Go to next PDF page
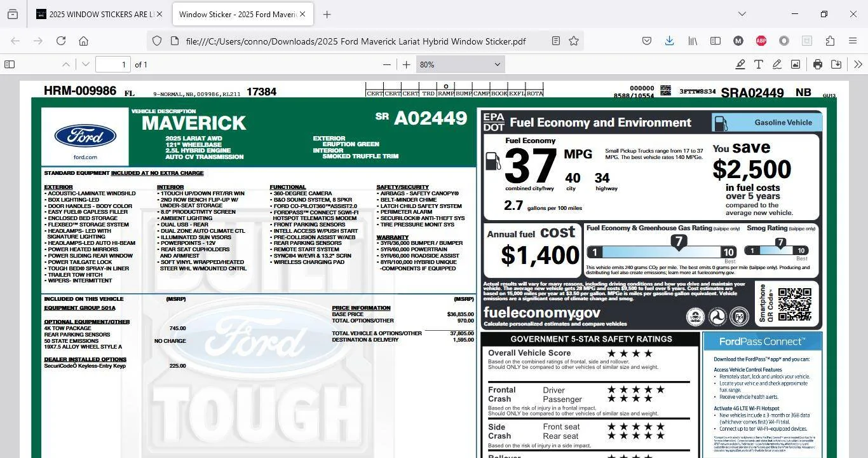This screenshot has height=458, width=868. (86, 64)
